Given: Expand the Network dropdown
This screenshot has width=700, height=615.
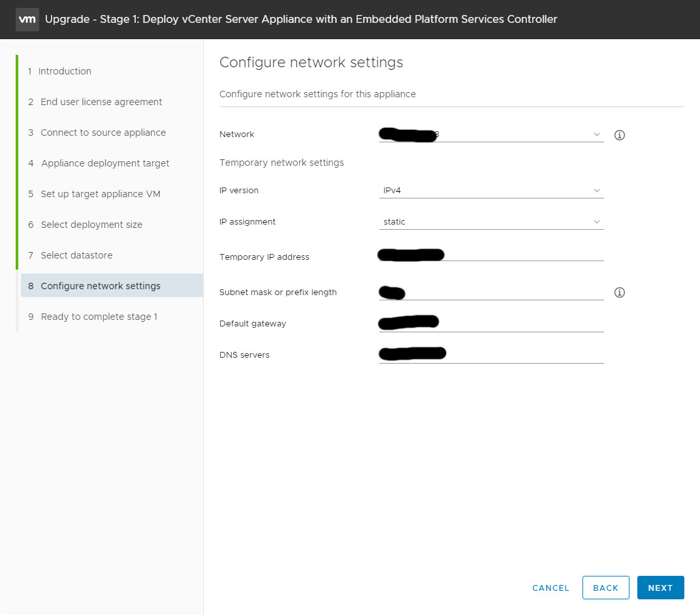Looking at the screenshot, I should 491,134.
